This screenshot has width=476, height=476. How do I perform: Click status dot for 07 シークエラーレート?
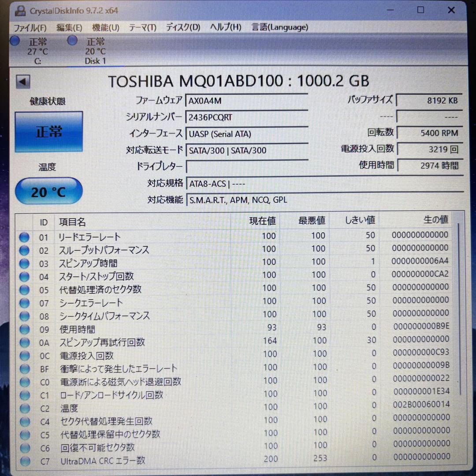click(24, 303)
